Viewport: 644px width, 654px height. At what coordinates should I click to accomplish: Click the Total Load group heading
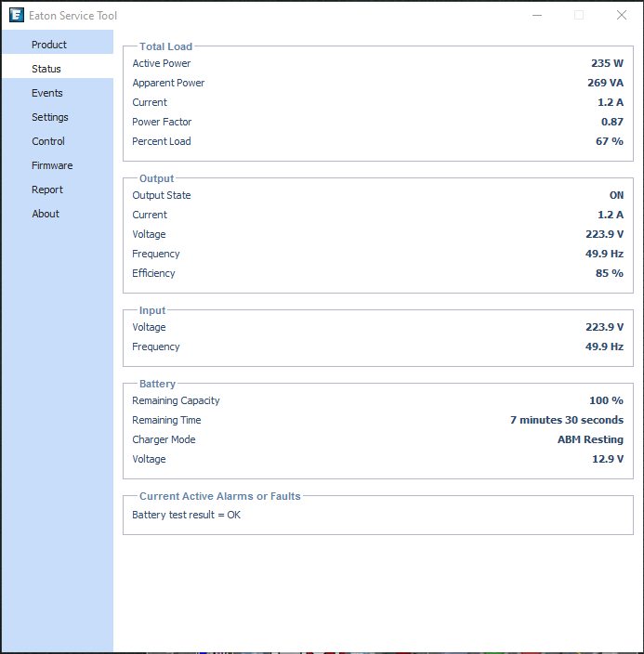(x=165, y=46)
